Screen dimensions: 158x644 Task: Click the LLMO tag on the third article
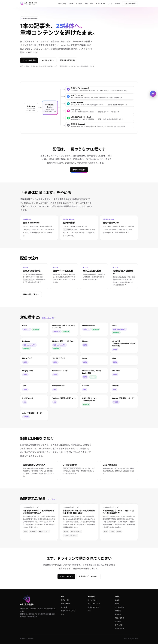pos(112,531)
